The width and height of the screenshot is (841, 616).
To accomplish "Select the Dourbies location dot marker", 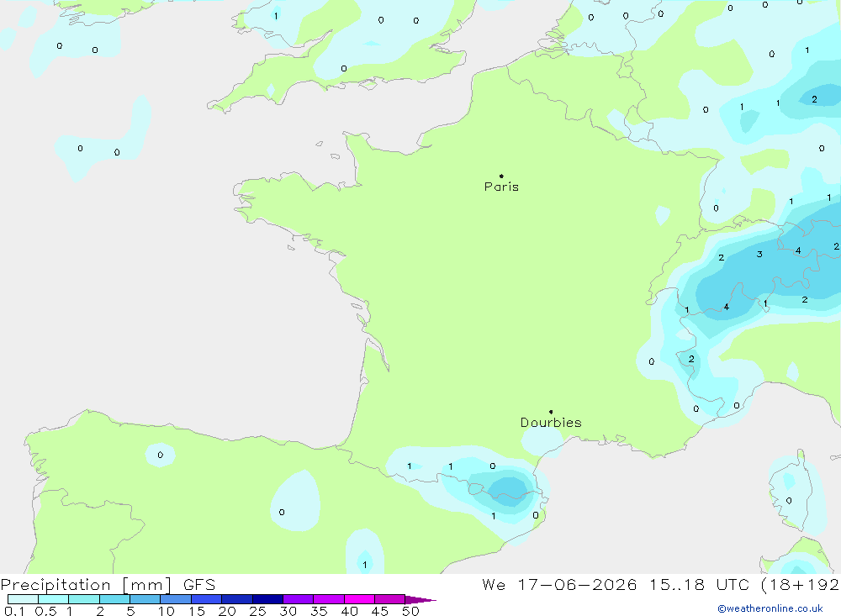I will [551, 412].
